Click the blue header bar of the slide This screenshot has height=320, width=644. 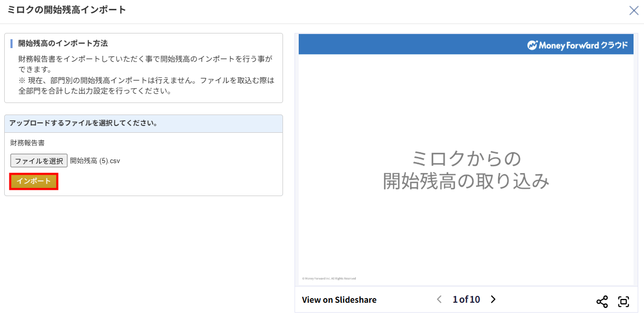[408, 45]
